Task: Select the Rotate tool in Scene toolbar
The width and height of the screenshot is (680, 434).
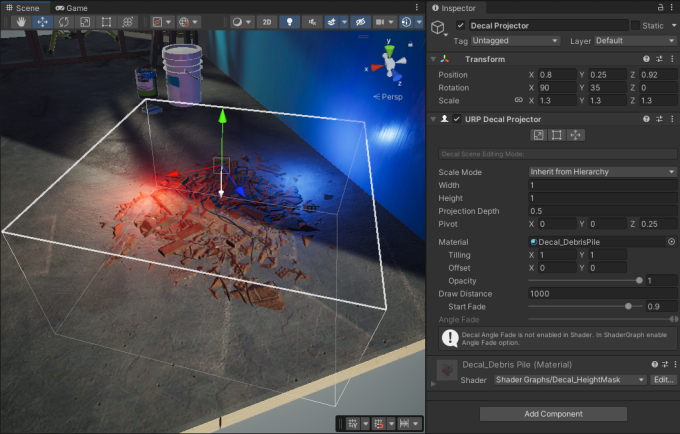Action: coord(62,22)
